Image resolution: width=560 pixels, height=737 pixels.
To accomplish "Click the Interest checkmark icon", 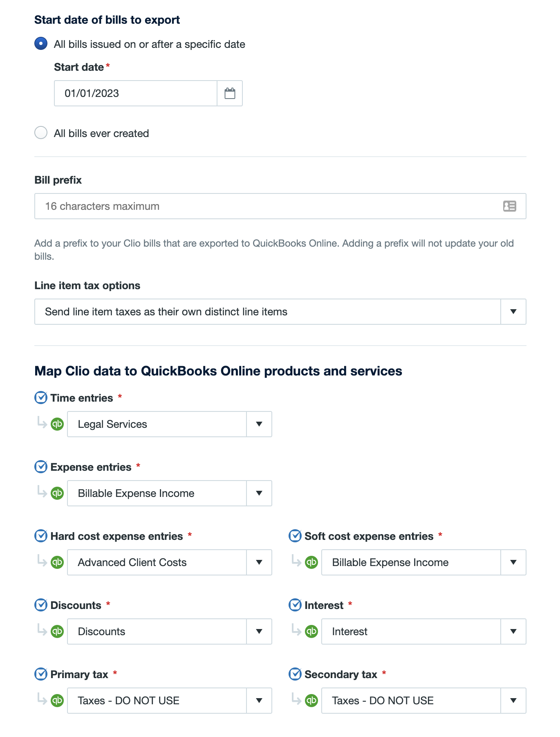I will click(x=295, y=605).
